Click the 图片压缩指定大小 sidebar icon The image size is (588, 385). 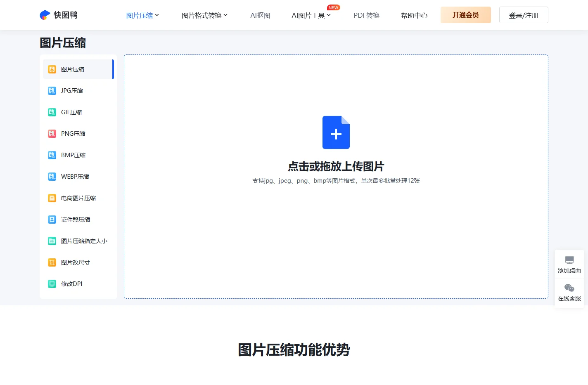(52, 241)
